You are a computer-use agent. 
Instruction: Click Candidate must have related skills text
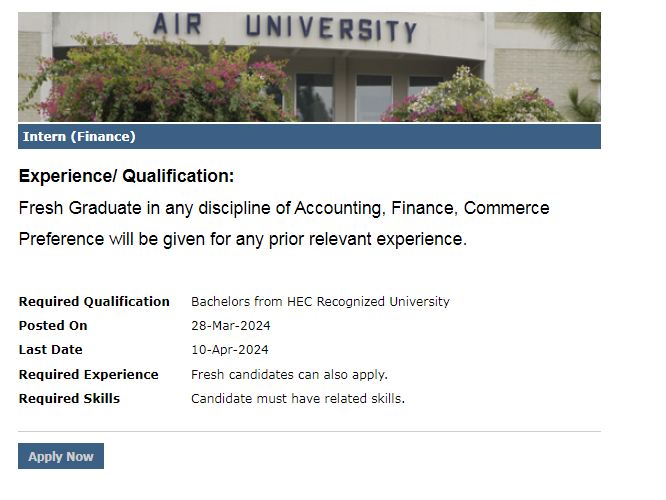pos(298,398)
